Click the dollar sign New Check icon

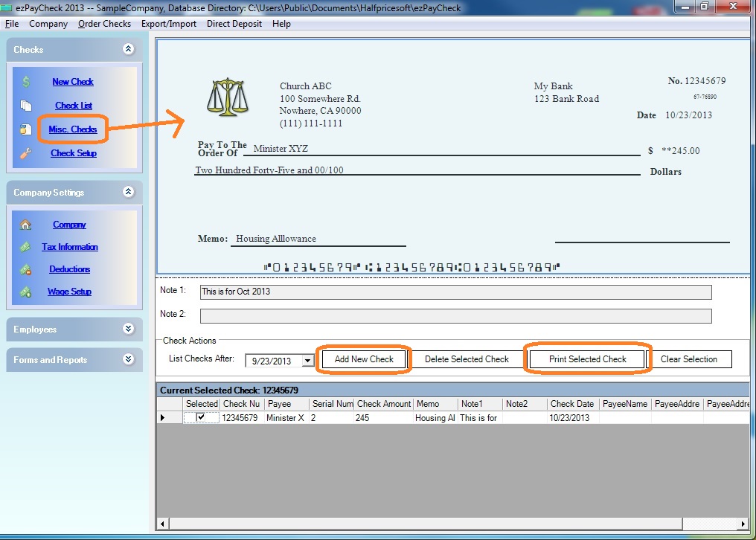coord(26,82)
